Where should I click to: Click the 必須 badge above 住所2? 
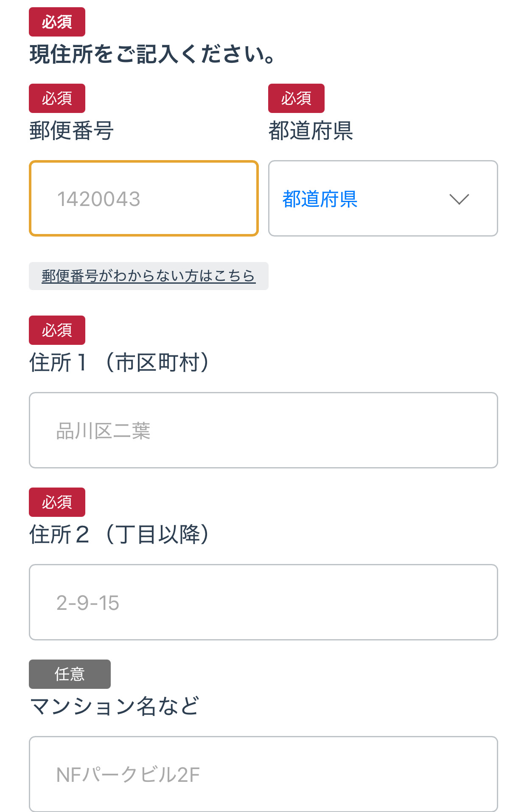57,502
